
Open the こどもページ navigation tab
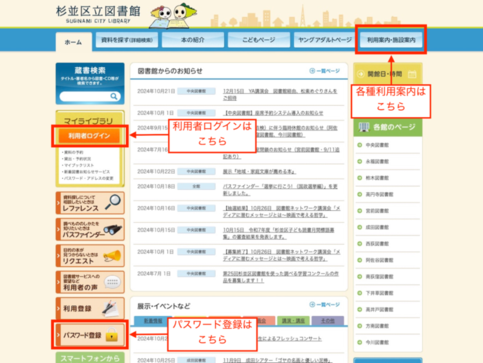click(x=259, y=40)
